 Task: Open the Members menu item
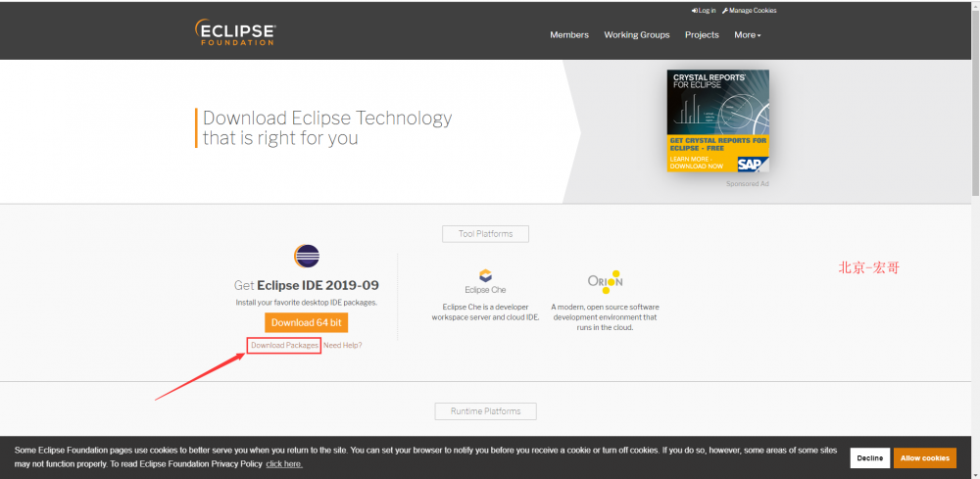(569, 35)
